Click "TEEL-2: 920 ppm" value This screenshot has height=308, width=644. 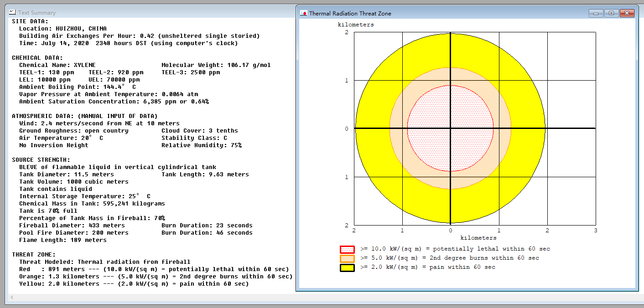click(x=116, y=72)
